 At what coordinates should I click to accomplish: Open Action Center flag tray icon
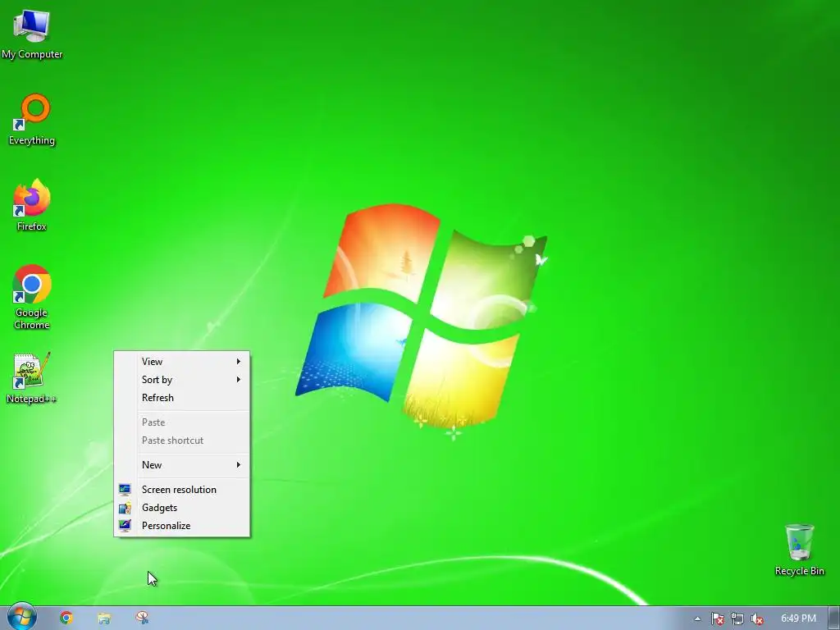(717, 619)
